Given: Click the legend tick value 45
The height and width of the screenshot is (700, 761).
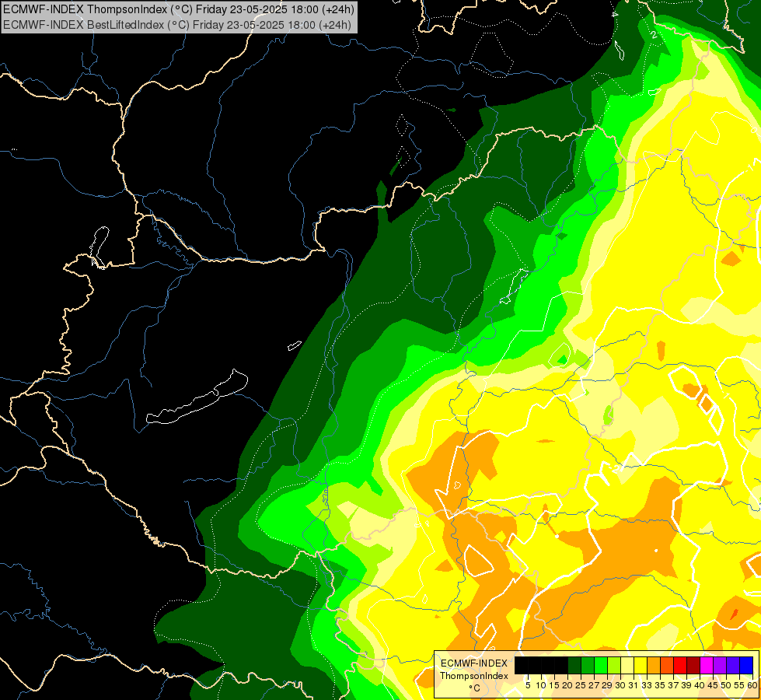Looking at the screenshot, I should click(713, 685).
